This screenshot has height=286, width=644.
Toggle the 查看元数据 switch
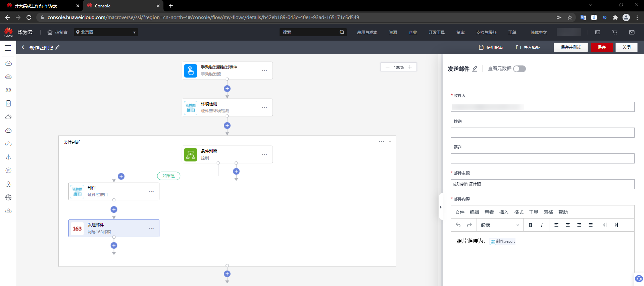(x=519, y=69)
